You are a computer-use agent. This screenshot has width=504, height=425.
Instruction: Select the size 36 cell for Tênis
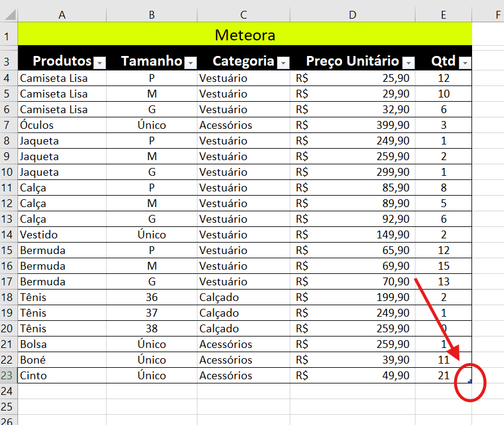pos(152,297)
